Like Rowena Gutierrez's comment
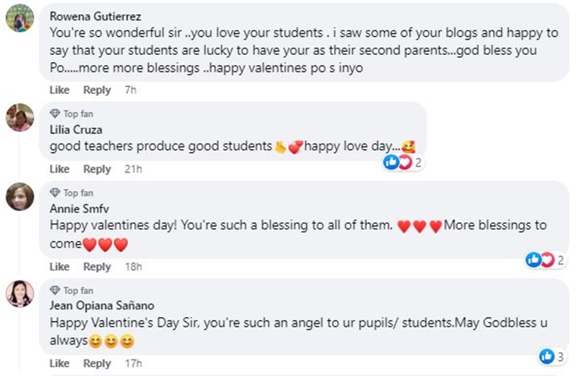The height and width of the screenshot is (376, 588). click(60, 90)
